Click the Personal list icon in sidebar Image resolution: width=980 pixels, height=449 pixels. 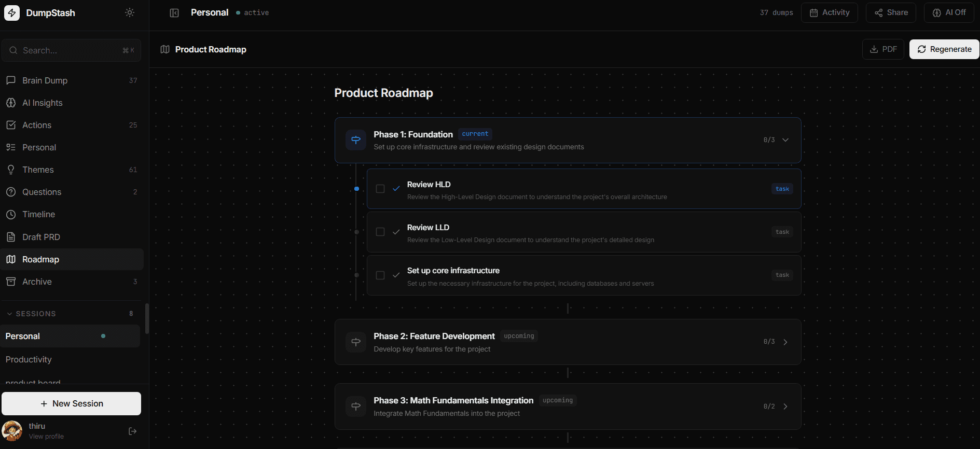[11, 147]
